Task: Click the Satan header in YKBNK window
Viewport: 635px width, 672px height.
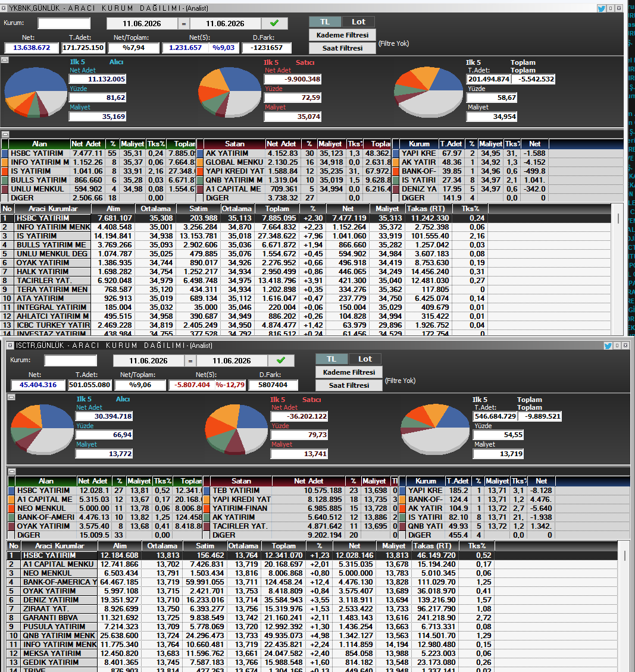Action: tap(234, 144)
